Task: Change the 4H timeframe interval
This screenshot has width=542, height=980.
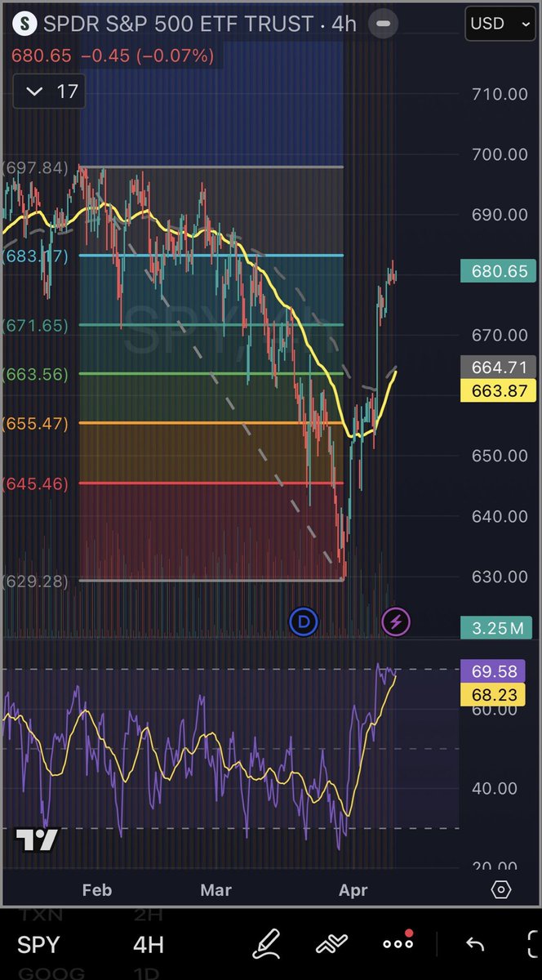Action: (148, 945)
